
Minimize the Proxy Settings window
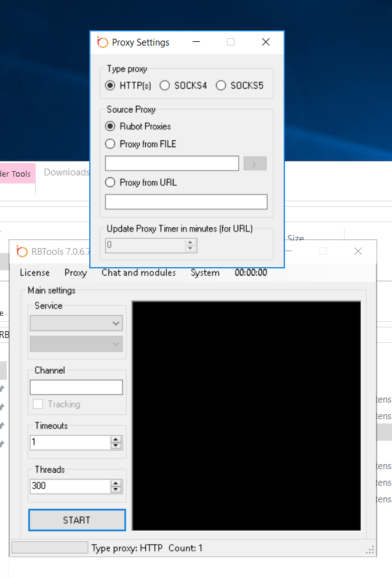tap(196, 42)
